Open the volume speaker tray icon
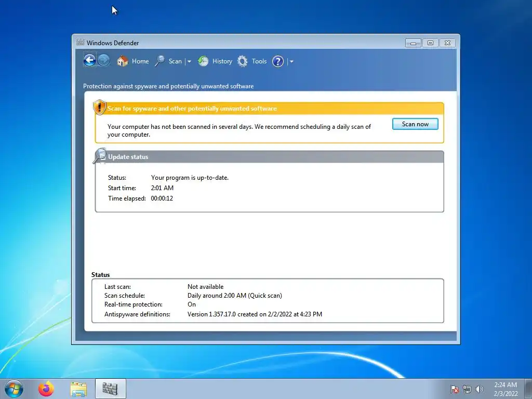Viewport: 532px width, 399px height. [479, 389]
